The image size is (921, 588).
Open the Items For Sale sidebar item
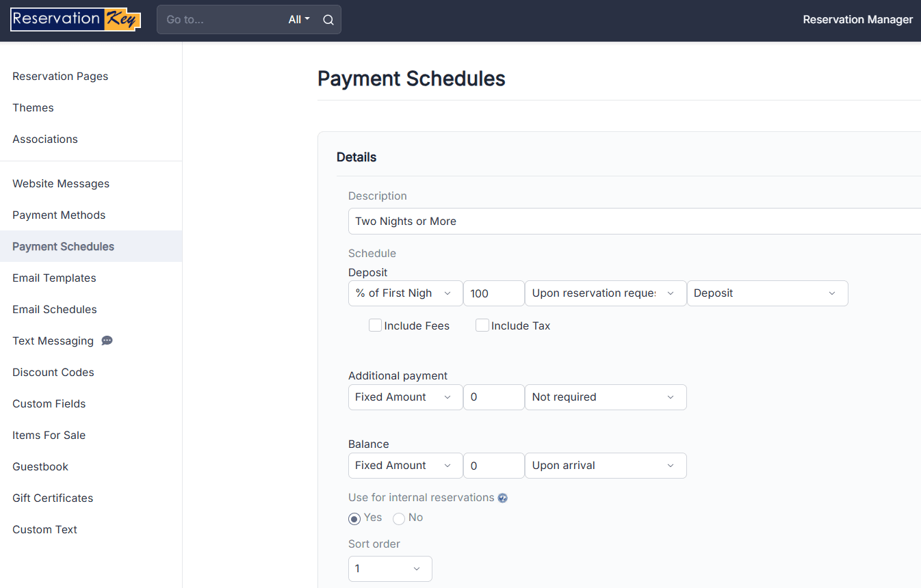coord(49,435)
